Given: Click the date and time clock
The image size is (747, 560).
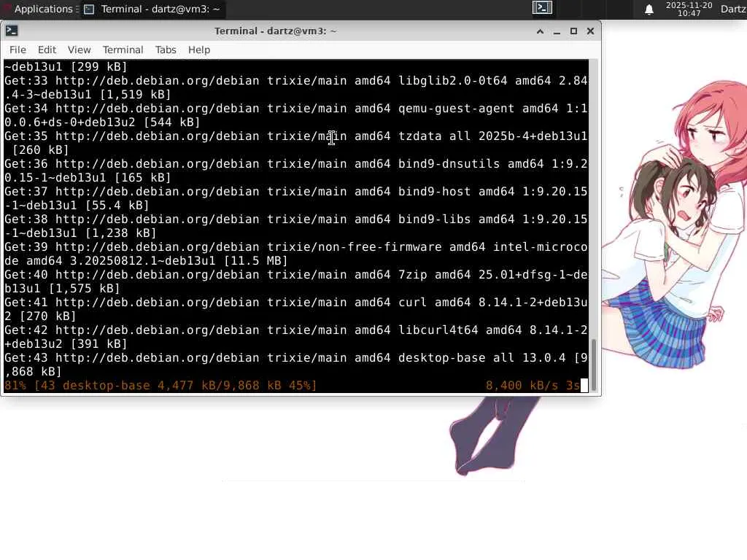Looking at the screenshot, I should 689,9.
